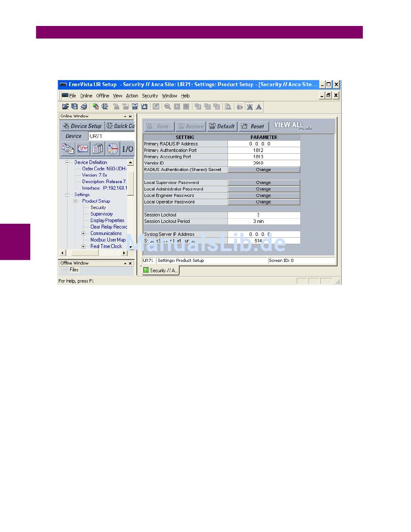
Task: Click the Primary Authentication Port value 1812
Action: coord(264,150)
